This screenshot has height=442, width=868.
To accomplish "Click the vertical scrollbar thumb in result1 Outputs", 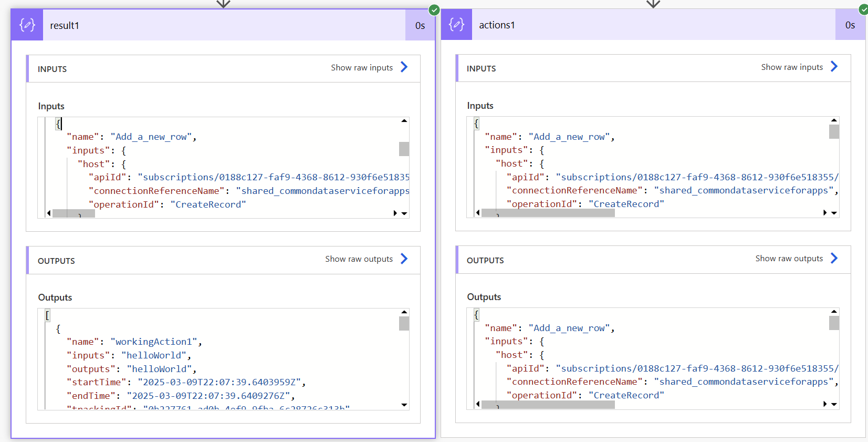I will (404, 323).
